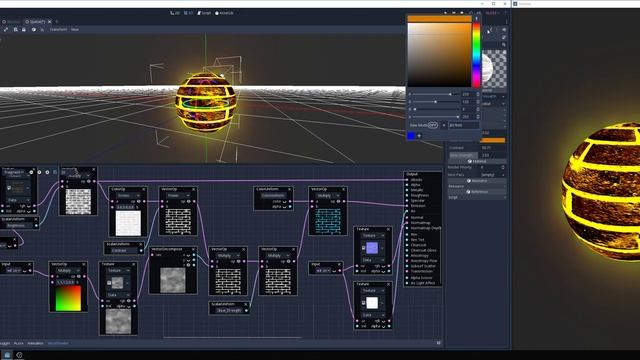Toggle preview on teal brick VectorOp node

338,202
